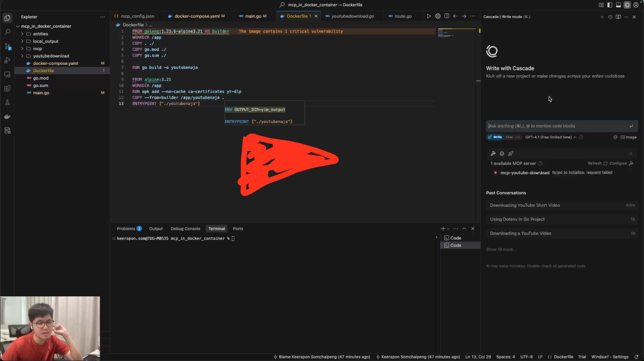
Task: Open the Source Control view
Action: [7, 46]
